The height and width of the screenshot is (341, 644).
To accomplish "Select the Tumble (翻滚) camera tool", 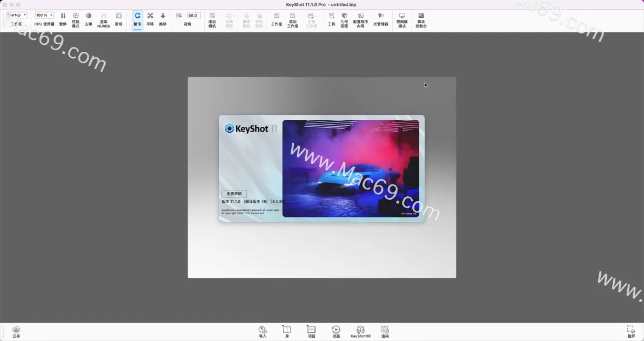I will 137,19.
